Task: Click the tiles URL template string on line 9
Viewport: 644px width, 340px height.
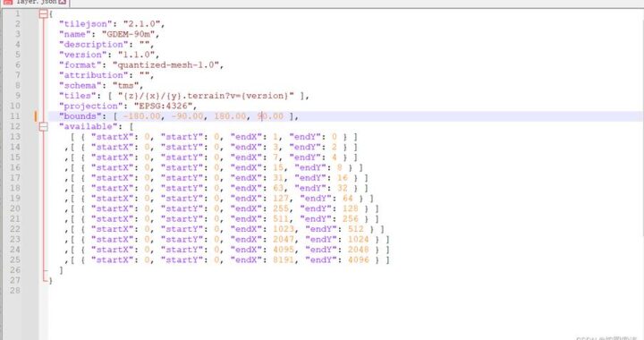Action: point(206,96)
